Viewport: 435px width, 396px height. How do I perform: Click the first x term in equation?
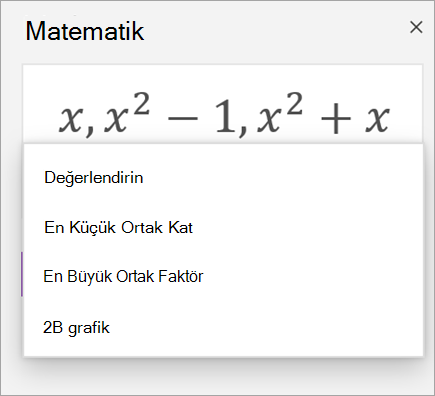[71, 117]
